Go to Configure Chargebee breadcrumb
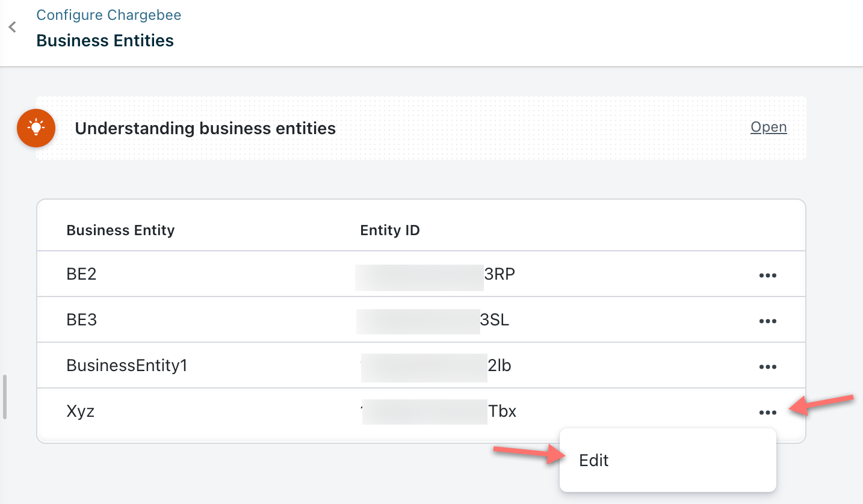This screenshot has width=863, height=504. click(x=109, y=15)
